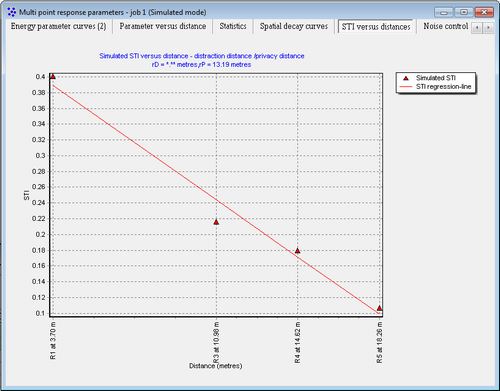The height and width of the screenshot is (391, 500).
Task: Click the 'R4 at 14.62 m' axis label
Action: click(298, 342)
